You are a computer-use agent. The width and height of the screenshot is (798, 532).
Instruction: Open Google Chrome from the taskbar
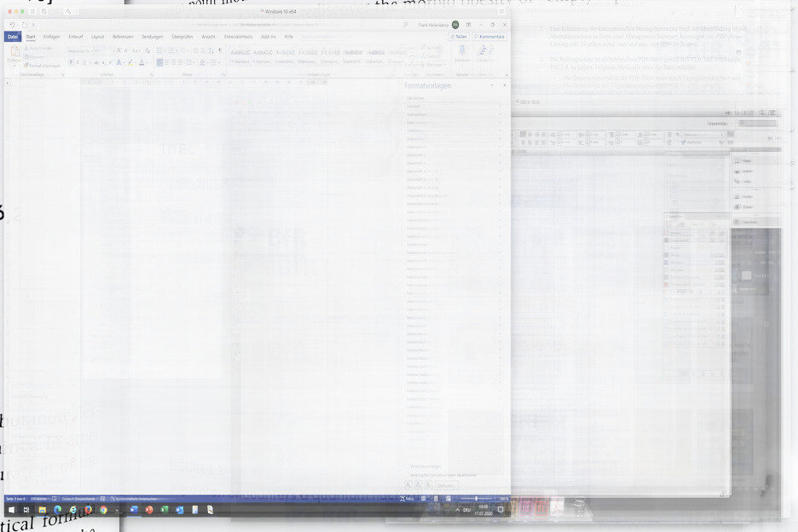(x=103, y=510)
